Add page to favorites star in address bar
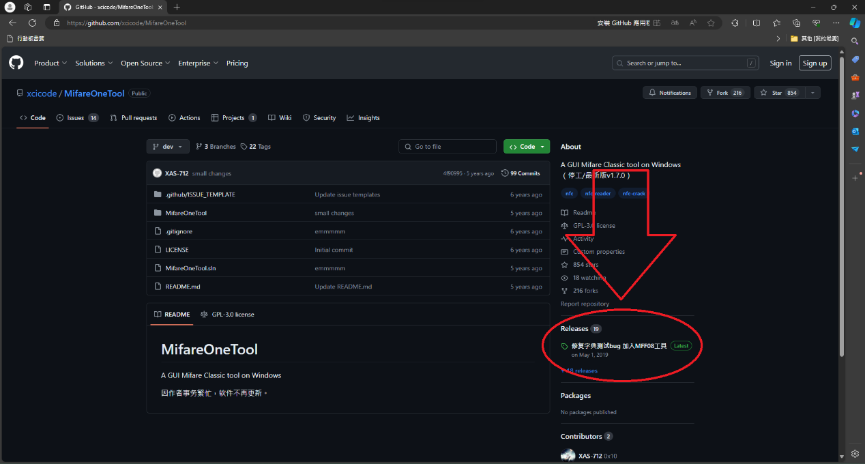Viewport: 865px width, 464px height. [x=711, y=23]
